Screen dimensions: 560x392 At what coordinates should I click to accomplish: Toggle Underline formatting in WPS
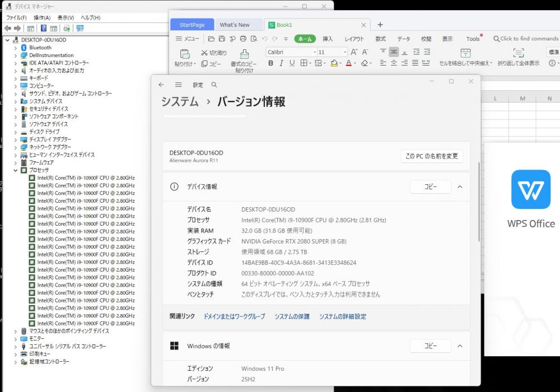click(292, 63)
